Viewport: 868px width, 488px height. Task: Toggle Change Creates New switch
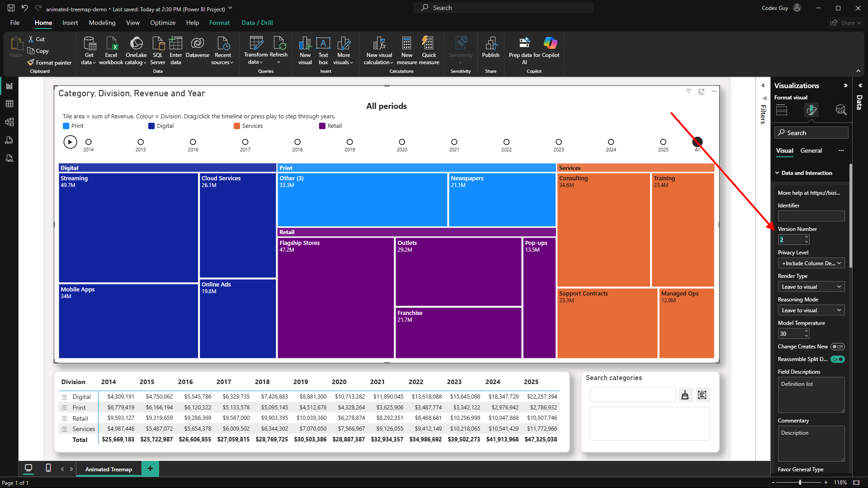point(838,347)
